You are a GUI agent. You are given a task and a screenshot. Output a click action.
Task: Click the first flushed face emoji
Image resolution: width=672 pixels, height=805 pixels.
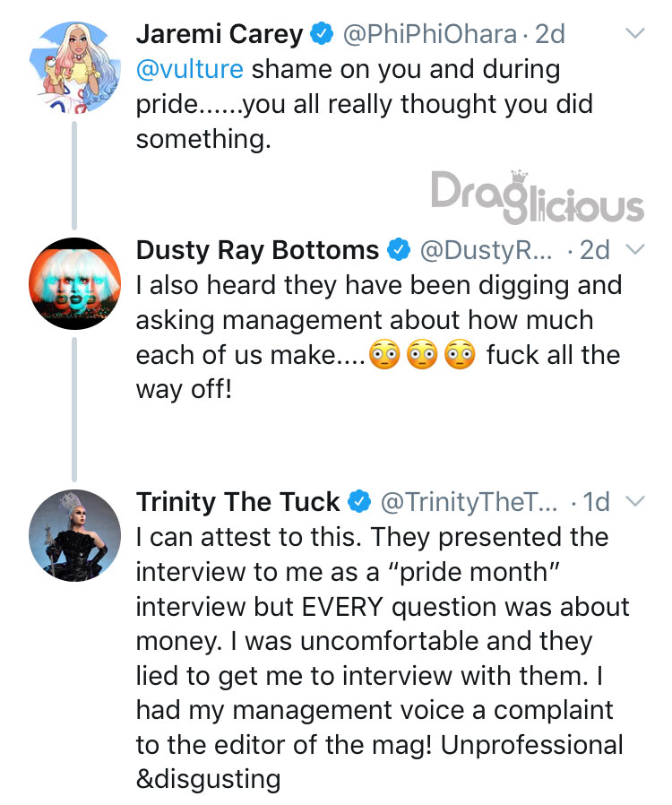(384, 355)
